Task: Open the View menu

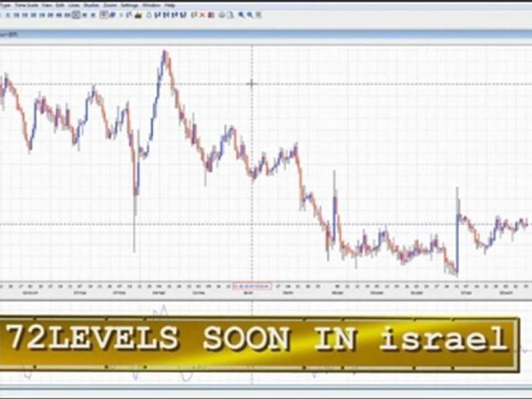Action: pos(47,6)
